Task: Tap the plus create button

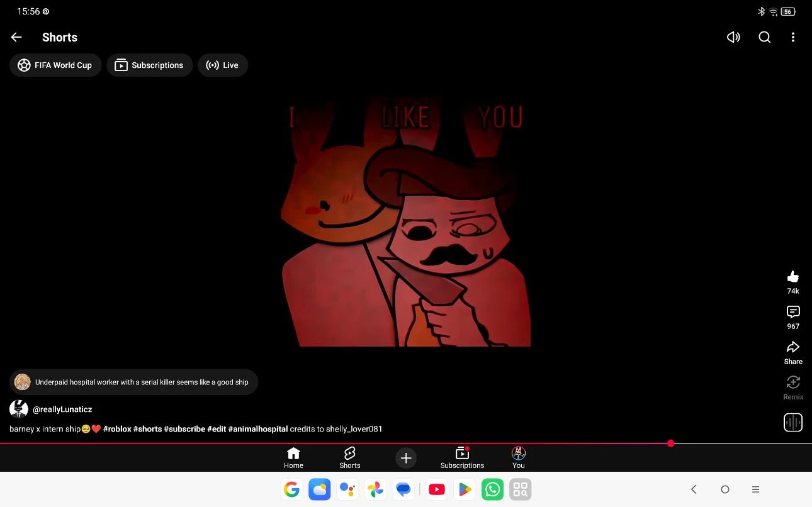Action: coord(406,459)
